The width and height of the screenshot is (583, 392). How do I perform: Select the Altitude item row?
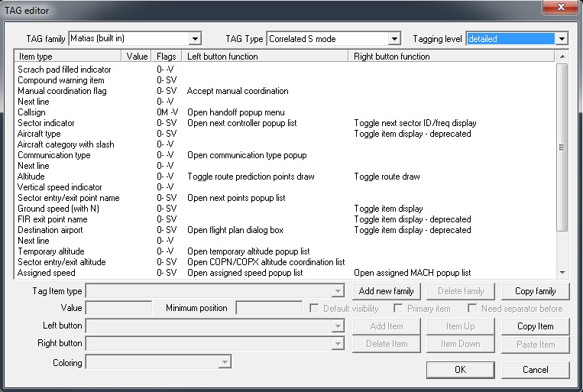(x=31, y=177)
